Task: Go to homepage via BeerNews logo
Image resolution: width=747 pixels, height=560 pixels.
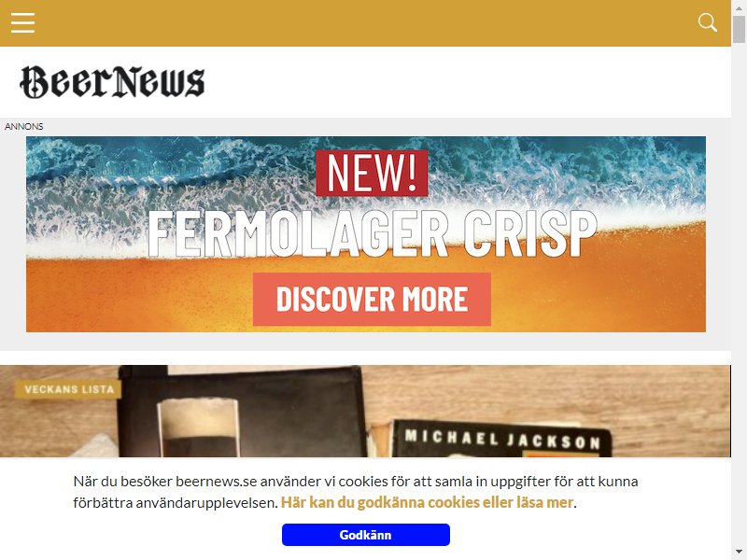Action: (112, 82)
